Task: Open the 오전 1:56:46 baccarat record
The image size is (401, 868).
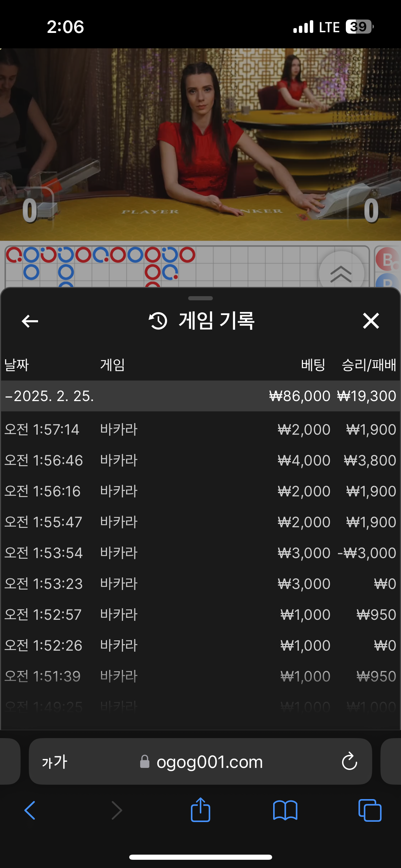Action: point(200,460)
